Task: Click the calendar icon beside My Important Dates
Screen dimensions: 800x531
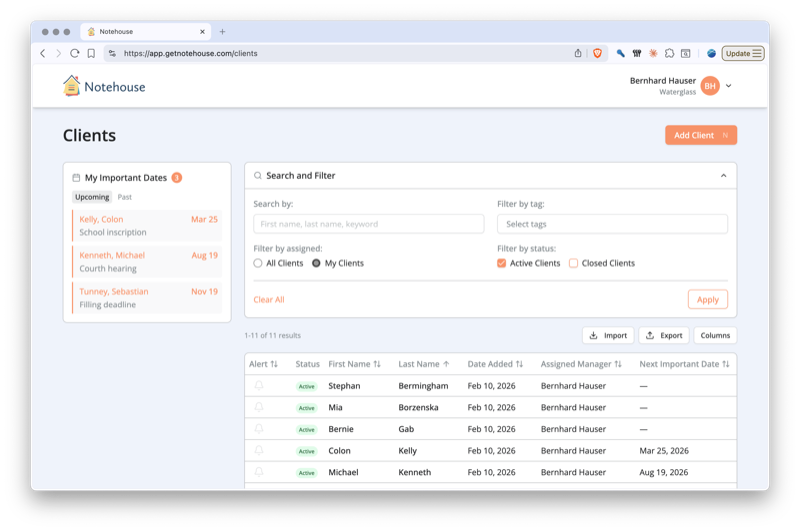Action: (76, 178)
